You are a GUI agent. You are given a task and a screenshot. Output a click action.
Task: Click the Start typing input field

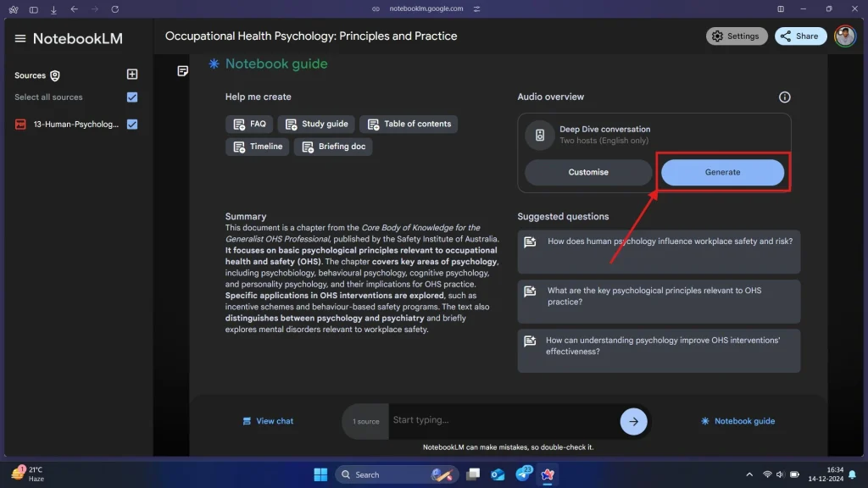(504, 420)
